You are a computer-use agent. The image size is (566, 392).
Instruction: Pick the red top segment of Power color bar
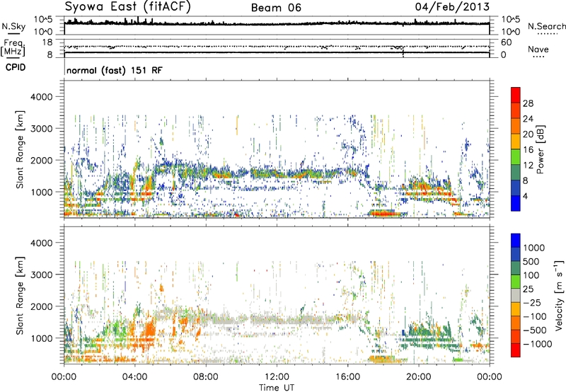click(x=516, y=96)
